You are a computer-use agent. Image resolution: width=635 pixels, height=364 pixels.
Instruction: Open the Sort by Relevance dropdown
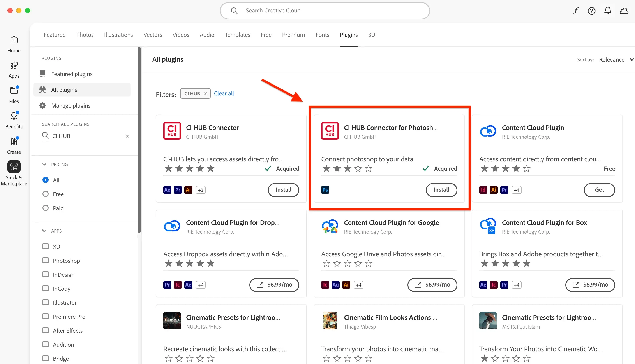tap(616, 59)
